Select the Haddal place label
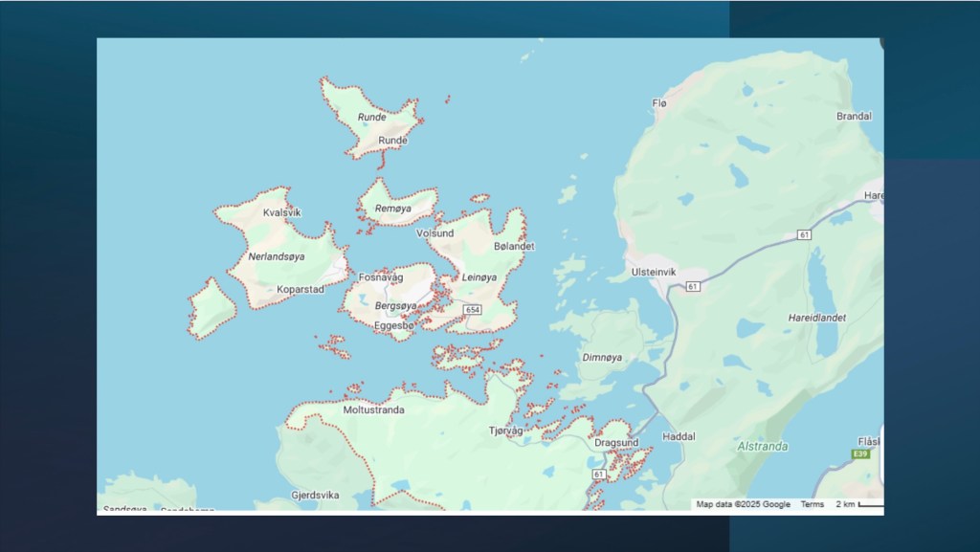 coord(679,436)
